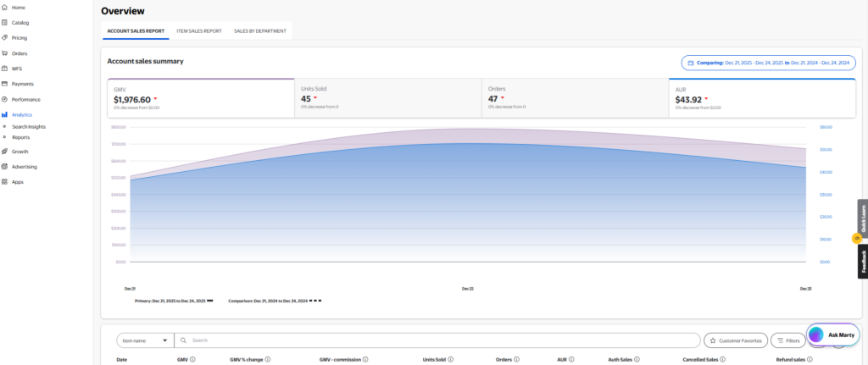Switch to the Sales by Department tab
The height and width of the screenshot is (365, 868).
coord(260,31)
